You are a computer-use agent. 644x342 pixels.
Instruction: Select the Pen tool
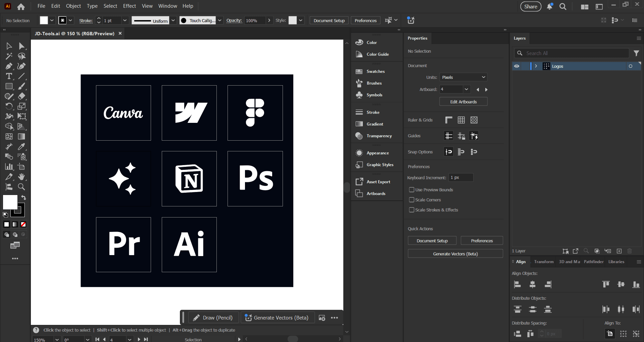click(x=9, y=66)
